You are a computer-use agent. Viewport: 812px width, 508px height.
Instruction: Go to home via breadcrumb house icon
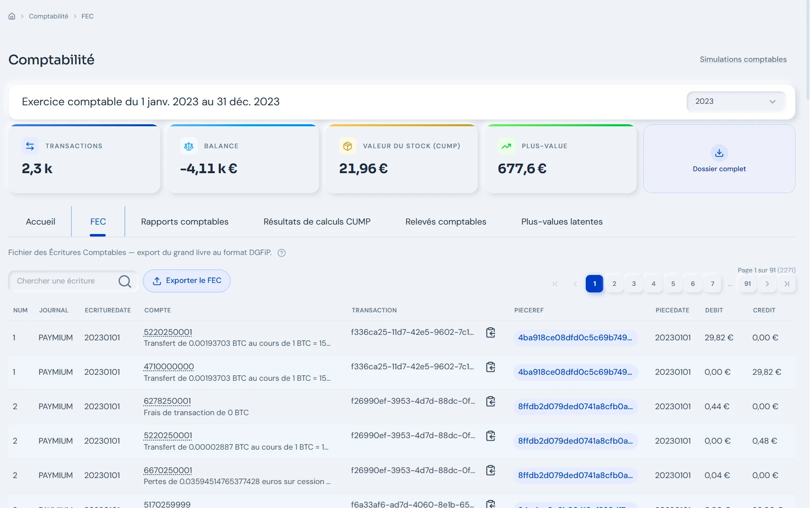[12, 16]
